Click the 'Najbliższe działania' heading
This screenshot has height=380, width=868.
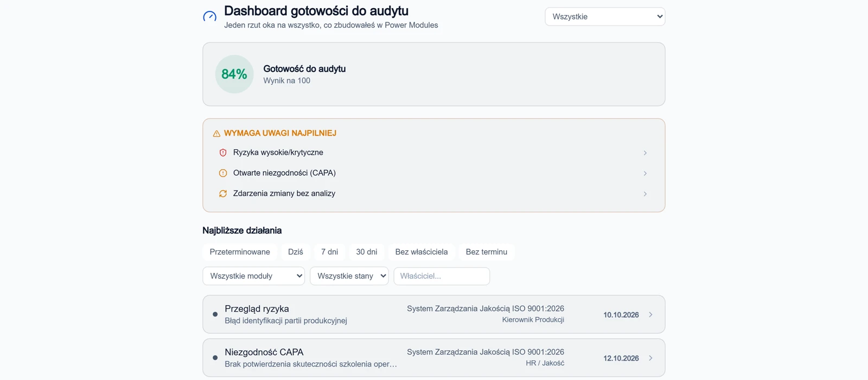[x=242, y=231]
